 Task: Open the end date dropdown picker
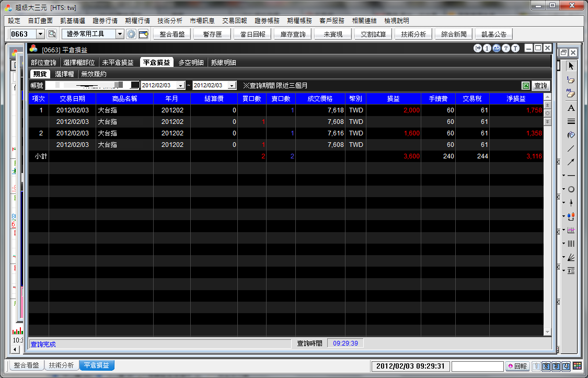click(232, 86)
